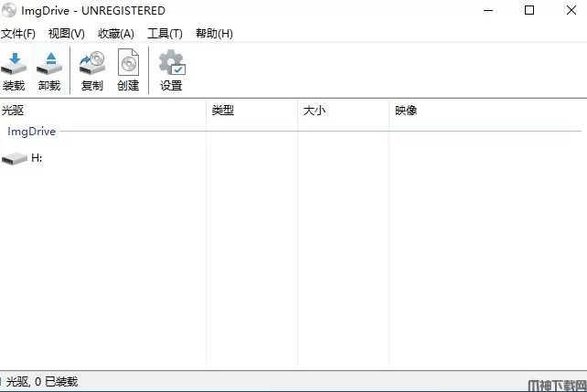This screenshot has width=587, height=392.
Task: Open the 工具(T) menu
Action: [x=165, y=34]
